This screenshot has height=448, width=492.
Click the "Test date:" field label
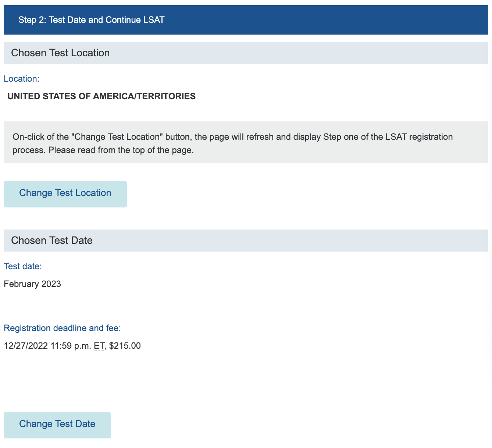click(23, 266)
